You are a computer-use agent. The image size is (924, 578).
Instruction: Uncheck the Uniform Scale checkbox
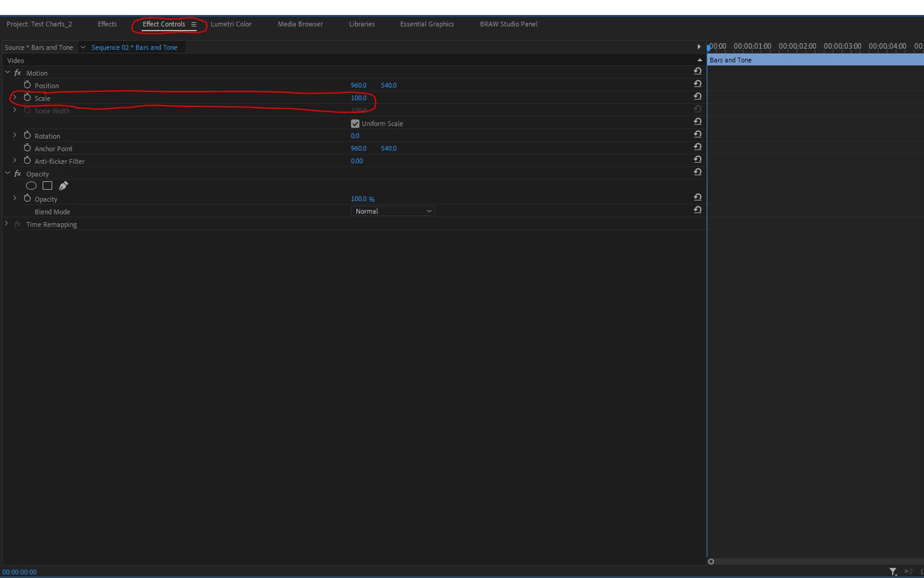click(x=355, y=124)
